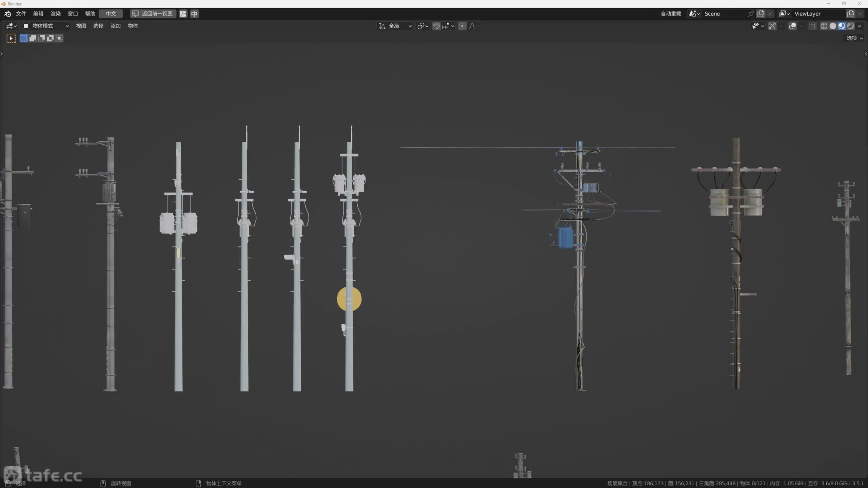Remove the ViewLayer with its X icon
Viewport: 868px width, 488px height.
pos(860,14)
